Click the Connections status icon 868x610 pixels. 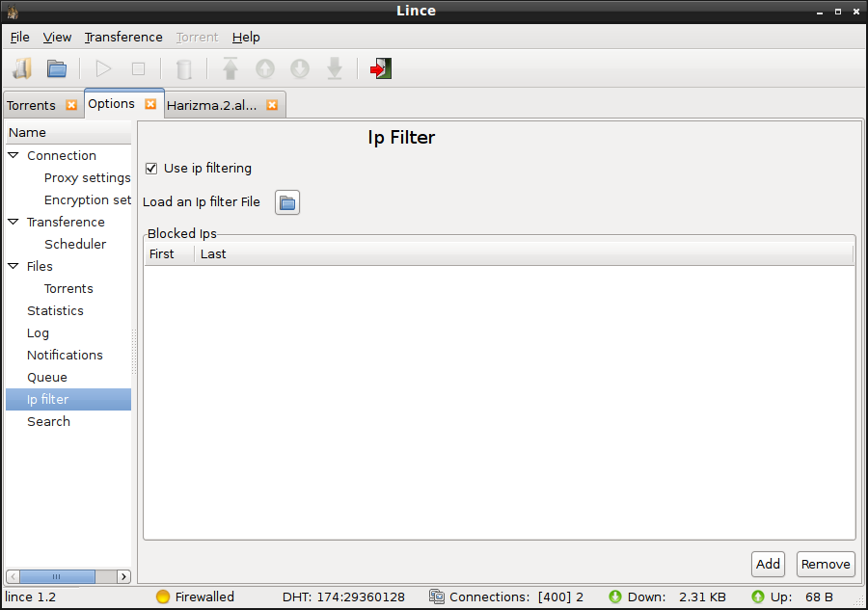pos(437,597)
